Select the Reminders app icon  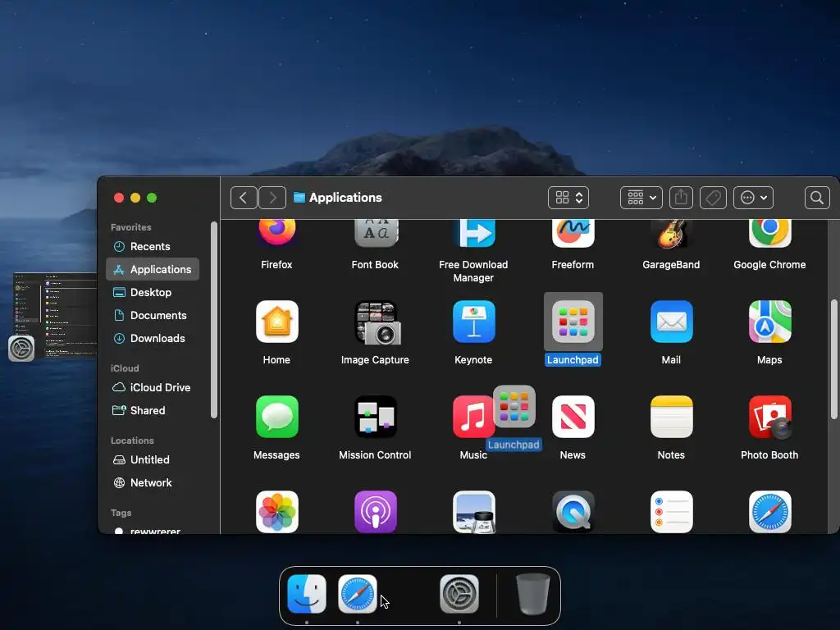pos(671,512)
